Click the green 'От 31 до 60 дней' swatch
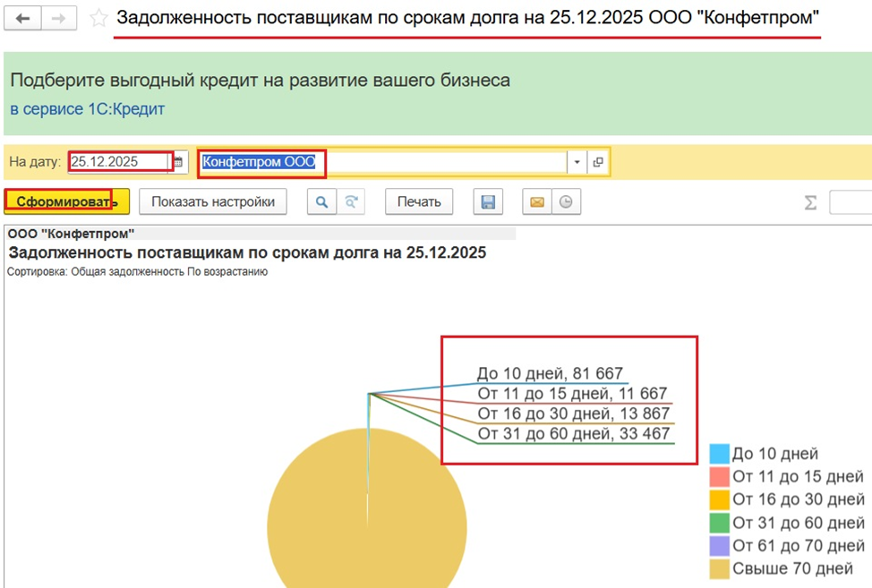The image size is (872, 588). [x=719, y=523]
